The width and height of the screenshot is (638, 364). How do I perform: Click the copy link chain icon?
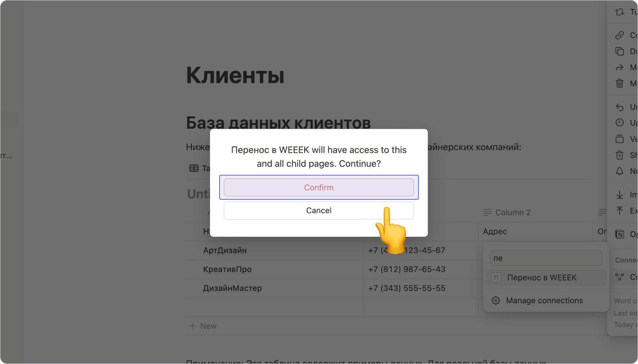coord(620,35)
